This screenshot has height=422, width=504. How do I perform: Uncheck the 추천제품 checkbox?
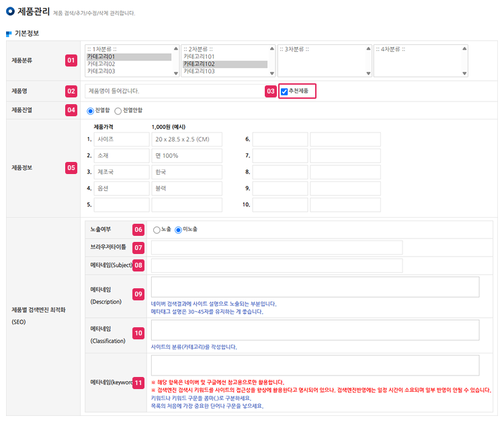click(x=284, y=91)
